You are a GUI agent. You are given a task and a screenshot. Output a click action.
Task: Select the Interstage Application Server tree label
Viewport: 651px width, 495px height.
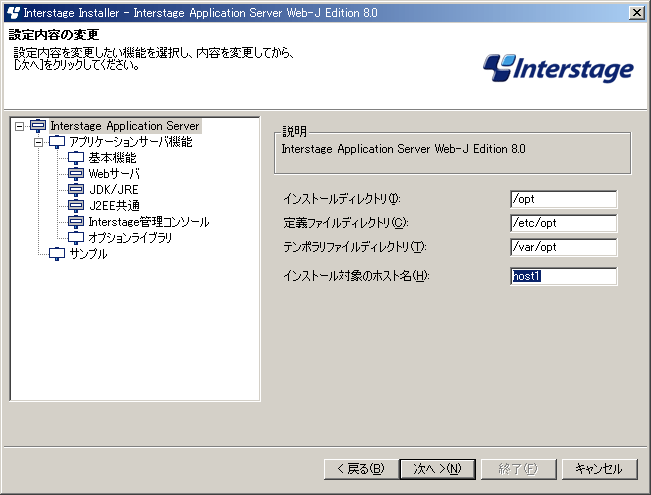(x=125, y=126)
